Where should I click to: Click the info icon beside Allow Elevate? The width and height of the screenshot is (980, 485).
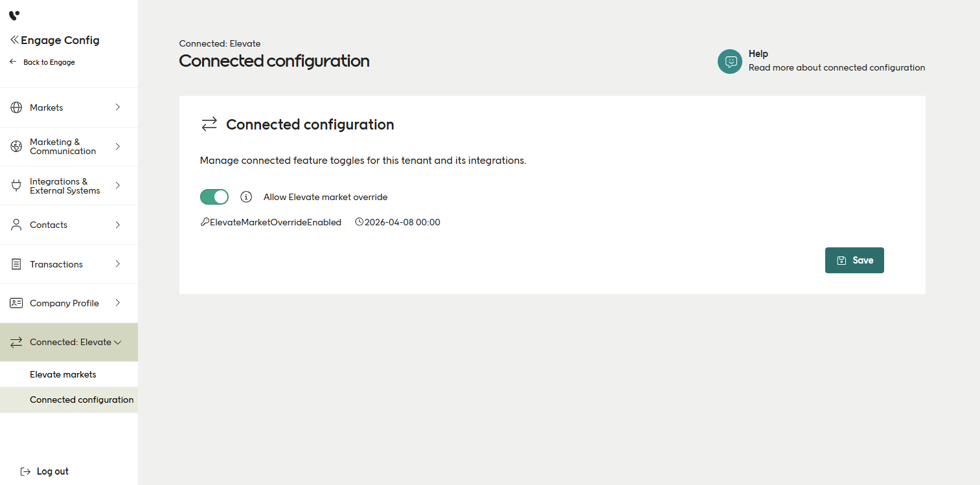(x=246, y=197)
